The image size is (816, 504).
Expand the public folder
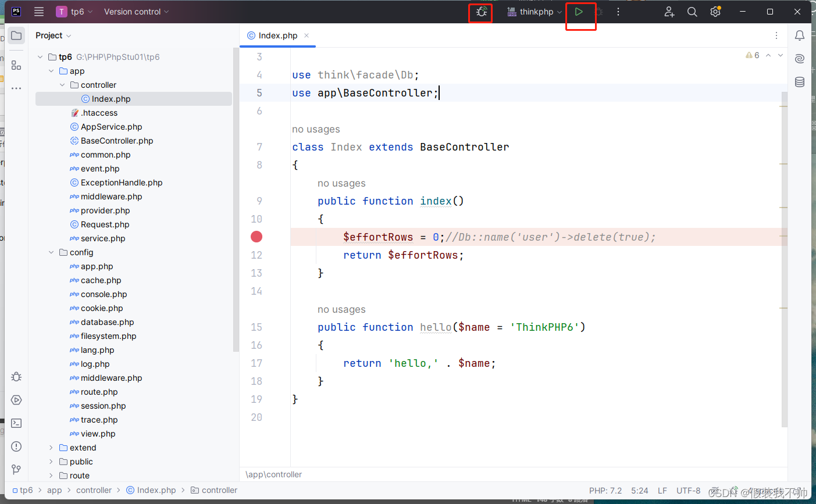(51, 462)
